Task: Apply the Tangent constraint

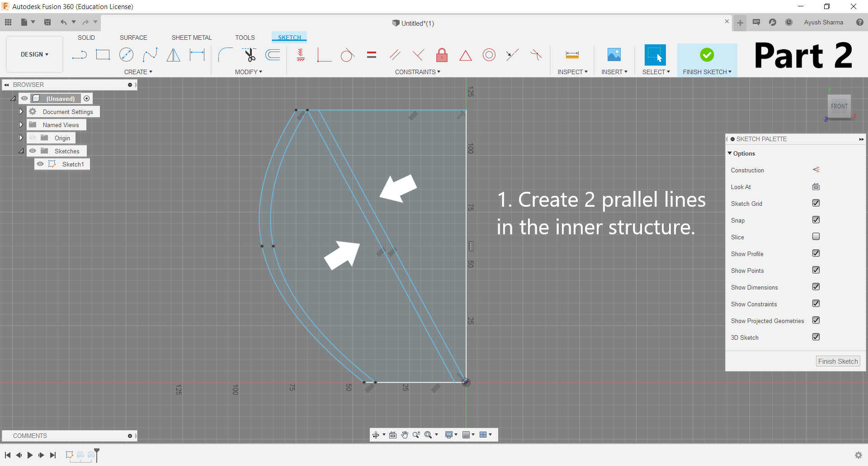Action: coord(347,55)
